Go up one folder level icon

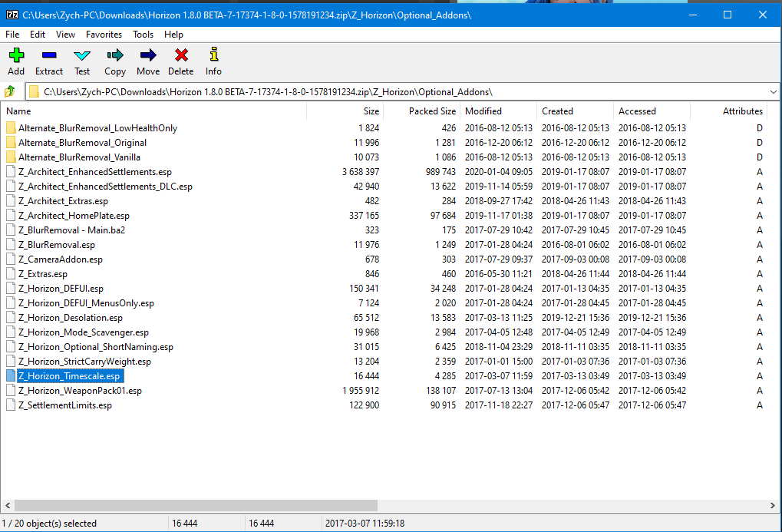10,91
